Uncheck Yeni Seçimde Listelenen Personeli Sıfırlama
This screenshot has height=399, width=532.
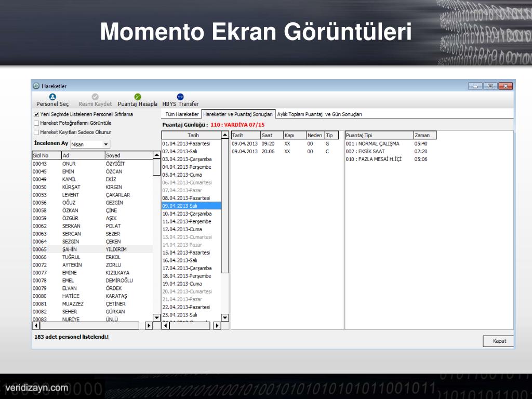click(36, 114)
